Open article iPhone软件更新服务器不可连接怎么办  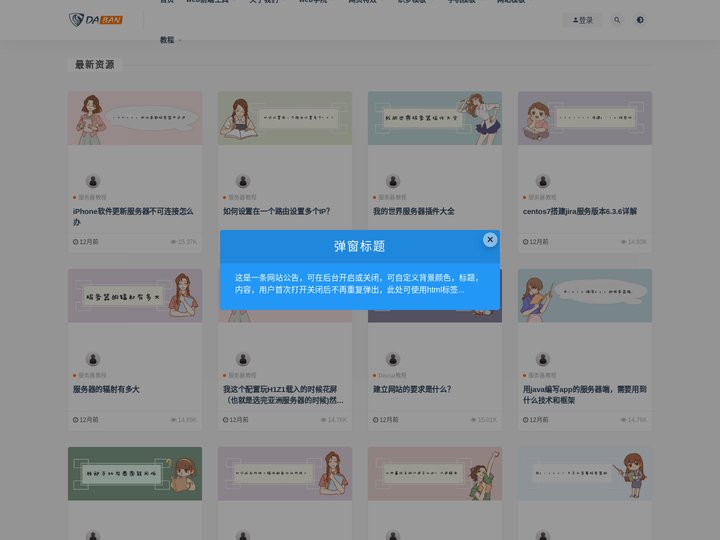point(133,217)
